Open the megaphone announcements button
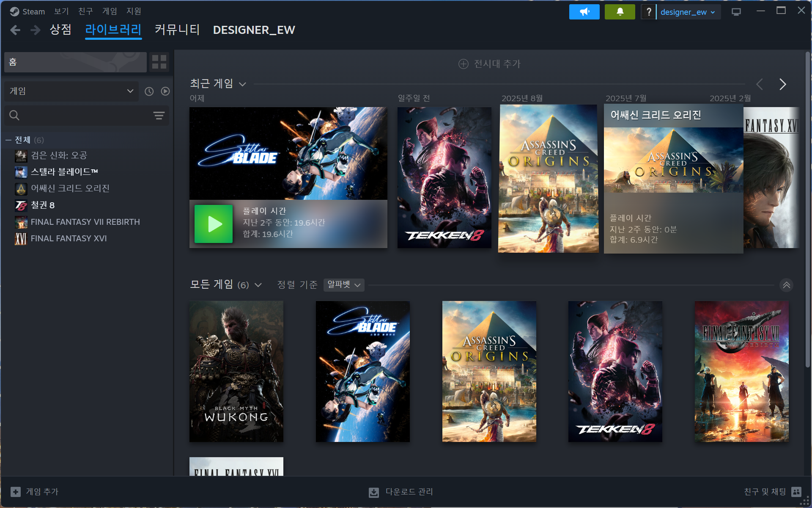The width and height of the screenshot is (812, 508). click(x=584, y=12)
